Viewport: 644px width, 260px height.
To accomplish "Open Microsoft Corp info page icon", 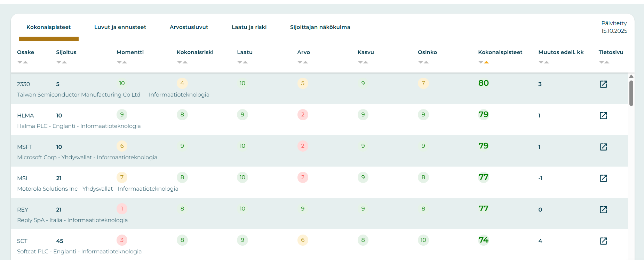I will [603, 147].
